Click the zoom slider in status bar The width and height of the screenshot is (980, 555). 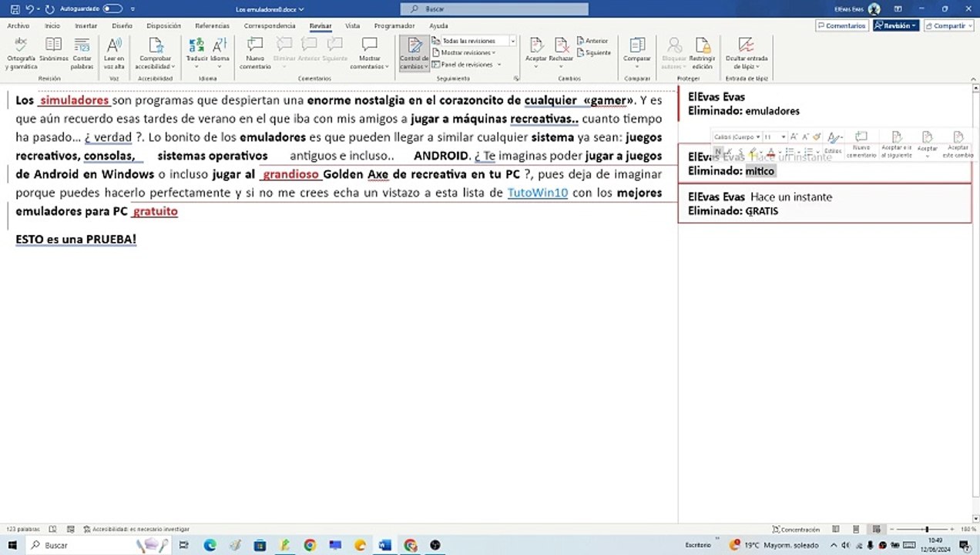coord(926,530)
